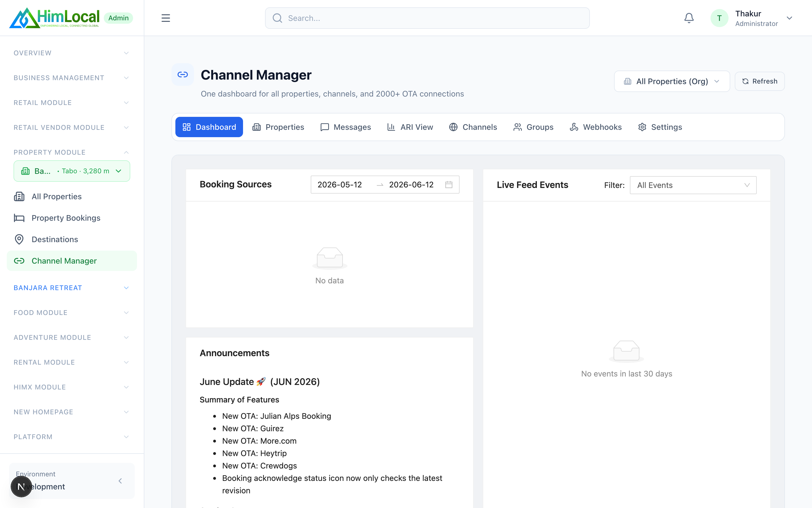Click the calendar icon in date range
The image size is (812, 508).
(449, 185)
